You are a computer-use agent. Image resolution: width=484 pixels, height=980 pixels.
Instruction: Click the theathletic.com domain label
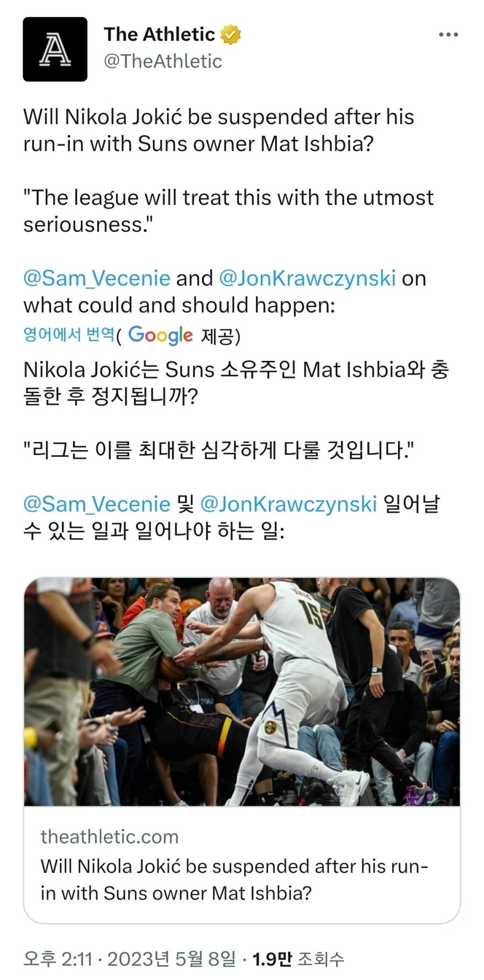coord(110,837)
